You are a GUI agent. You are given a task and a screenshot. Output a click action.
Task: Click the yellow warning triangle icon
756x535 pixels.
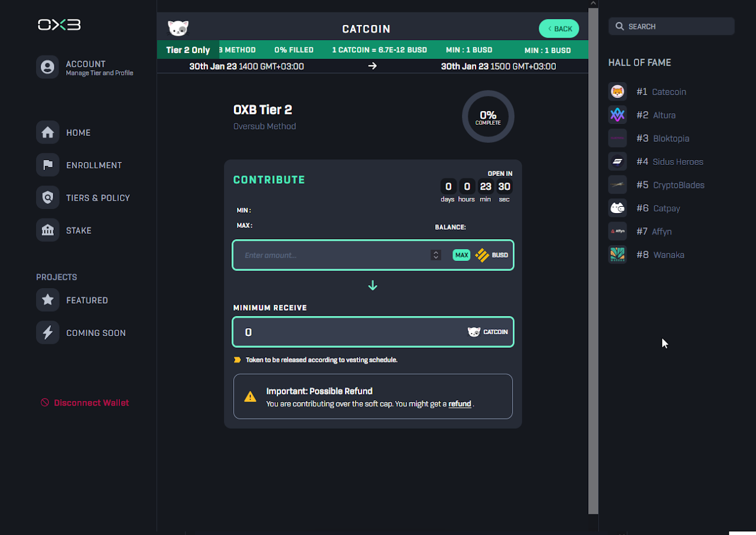250,397
